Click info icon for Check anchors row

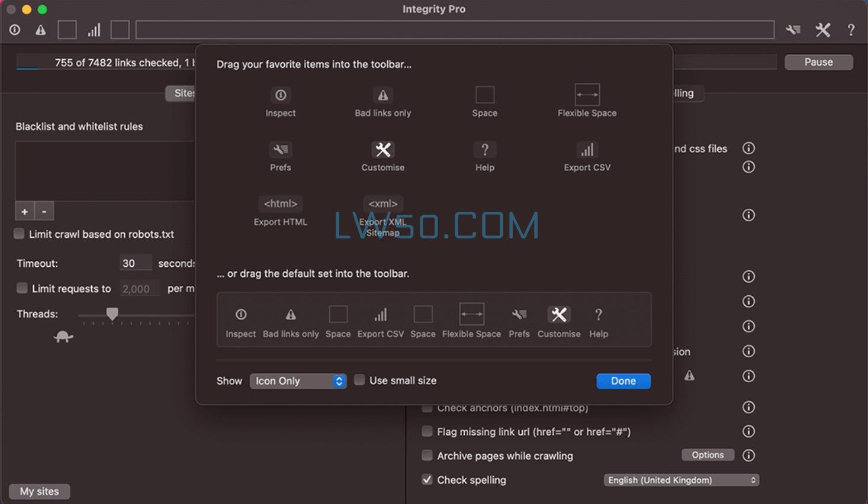point(749,407)
